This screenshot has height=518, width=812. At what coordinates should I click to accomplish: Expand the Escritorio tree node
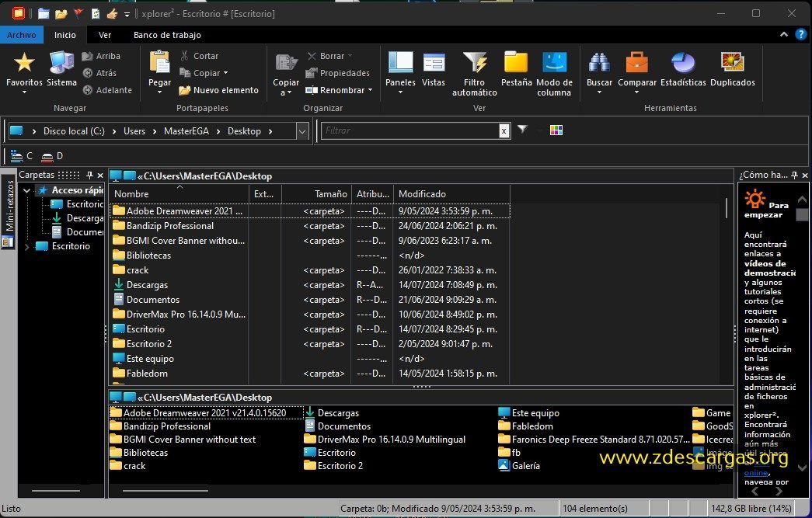tap(26, 247)
